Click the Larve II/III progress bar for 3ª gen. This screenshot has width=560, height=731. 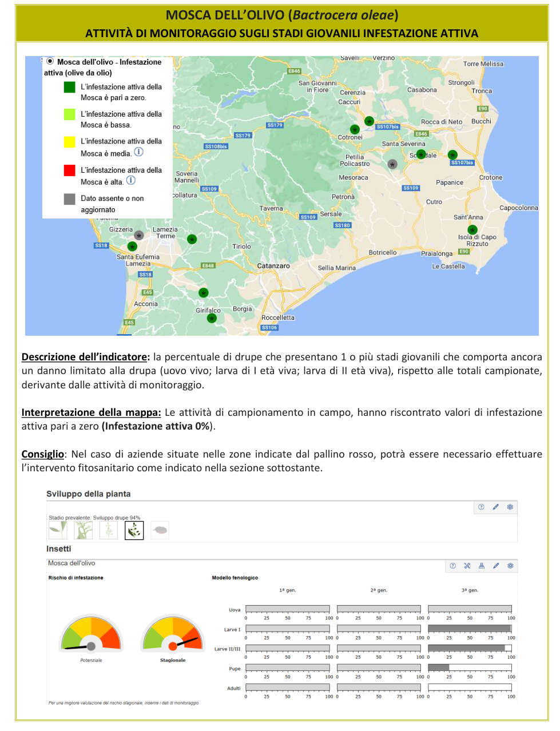point(470,648)
